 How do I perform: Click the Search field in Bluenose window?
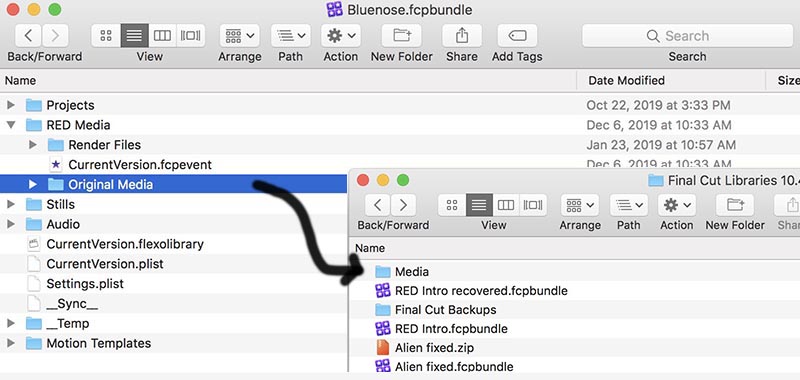pyautogui.click(x=687, y=36)
